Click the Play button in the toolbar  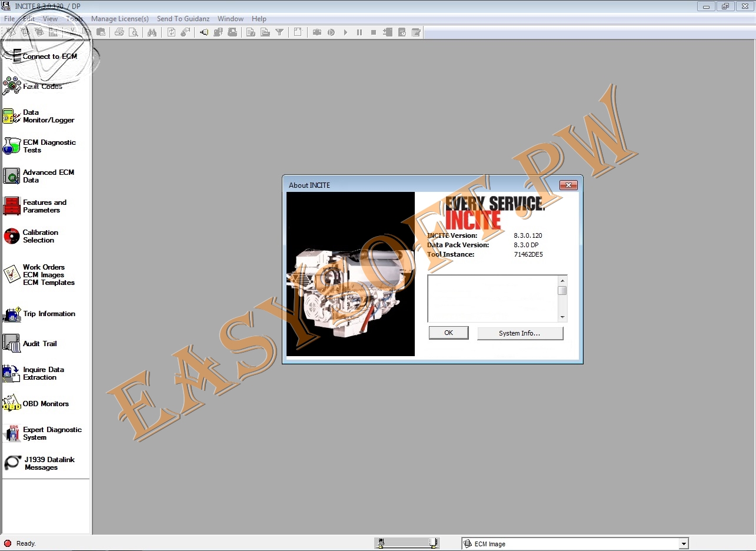coord(345,32)
